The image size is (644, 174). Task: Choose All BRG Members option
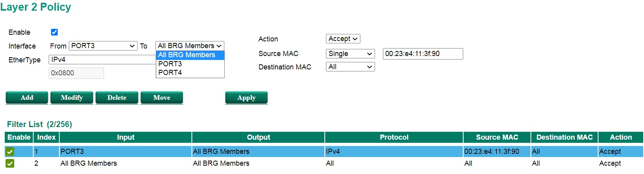187,55
